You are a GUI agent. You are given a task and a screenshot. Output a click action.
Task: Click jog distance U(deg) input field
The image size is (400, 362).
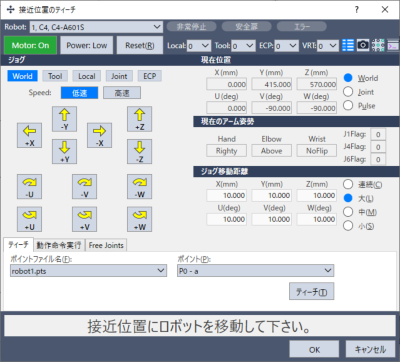[227, 219]
